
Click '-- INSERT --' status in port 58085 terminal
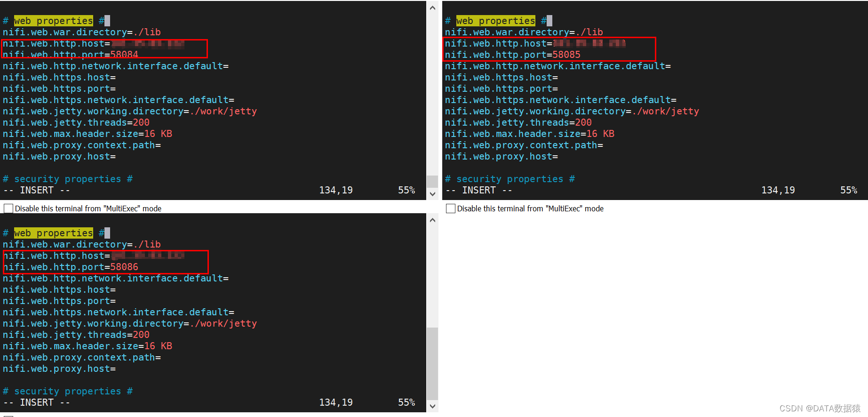479,190
